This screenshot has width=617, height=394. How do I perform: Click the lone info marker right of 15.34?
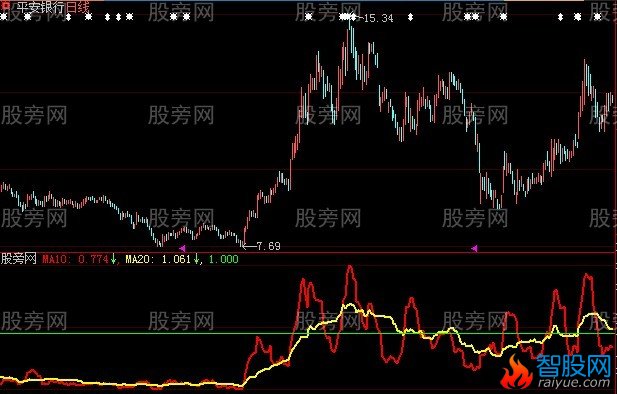[x=410, y=17]
